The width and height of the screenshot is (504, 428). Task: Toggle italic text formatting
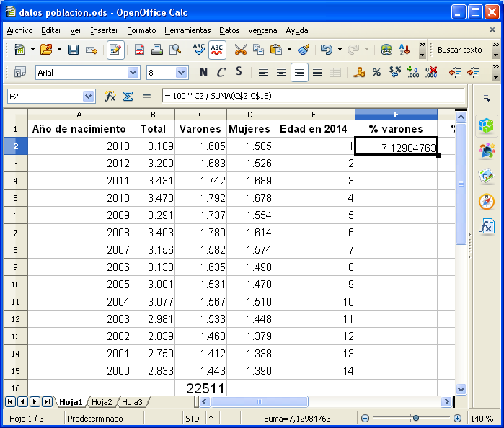[x=221, y=72]
